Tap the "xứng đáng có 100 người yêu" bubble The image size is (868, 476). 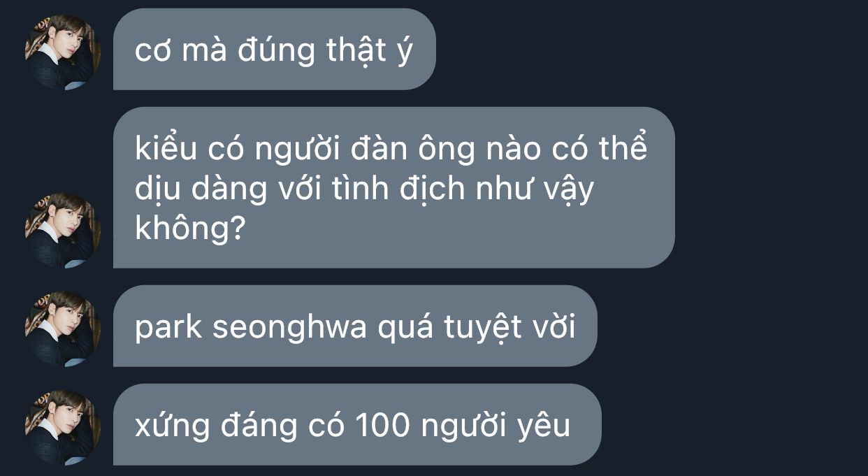[357, 424]
